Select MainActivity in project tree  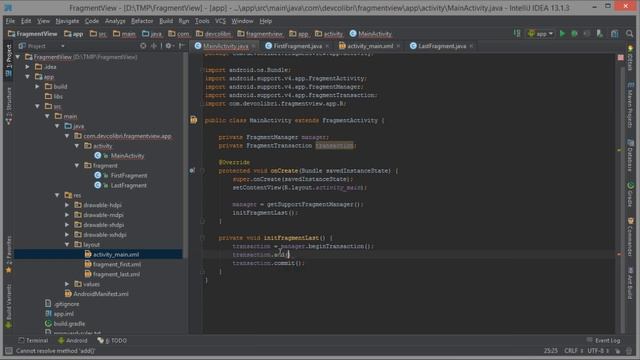click(x=127, y=156)
